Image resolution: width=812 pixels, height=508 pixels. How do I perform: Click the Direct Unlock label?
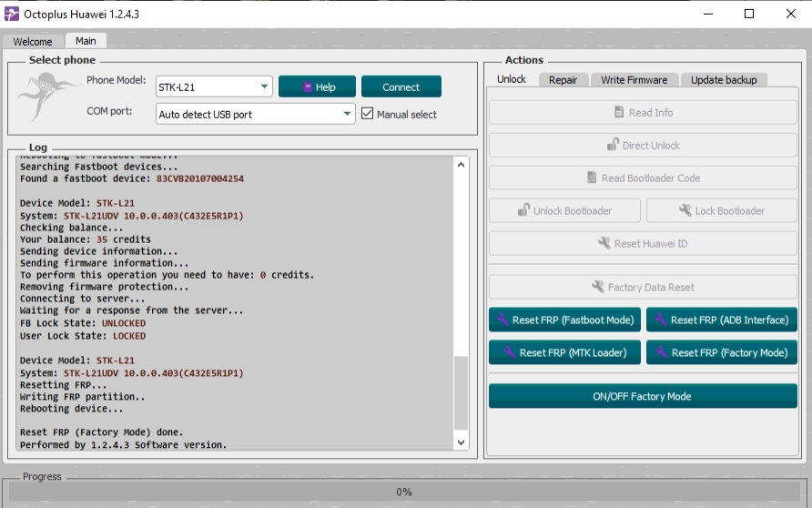[x=651, y=146]
